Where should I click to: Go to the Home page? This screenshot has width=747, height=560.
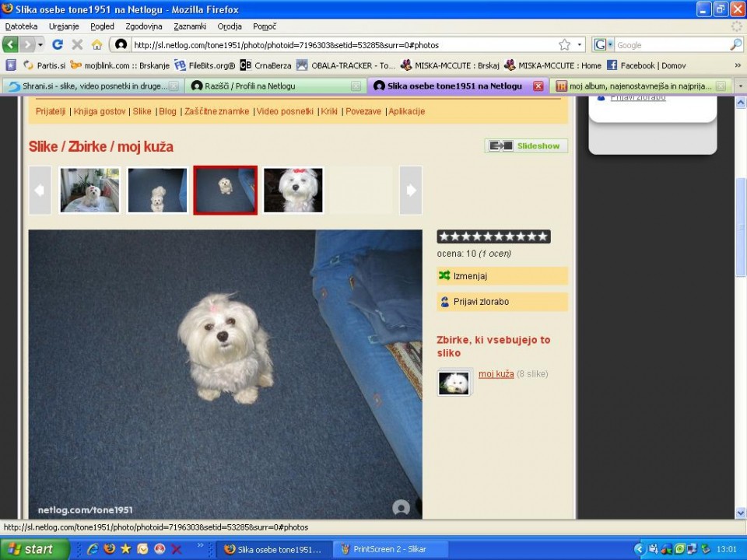click(96, 45)
